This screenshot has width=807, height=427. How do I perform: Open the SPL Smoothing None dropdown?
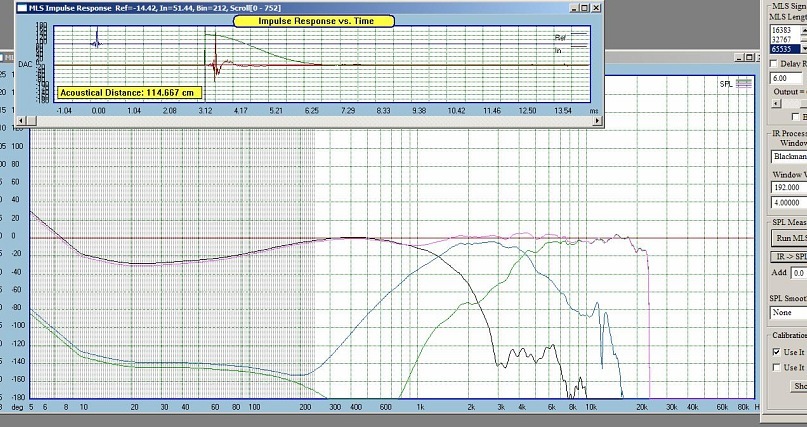pyautogui.click(x=788, y=312)
